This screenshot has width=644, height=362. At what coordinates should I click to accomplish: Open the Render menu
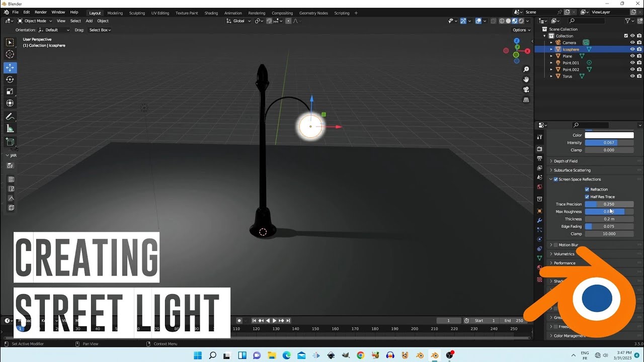(x=41, y=12)
